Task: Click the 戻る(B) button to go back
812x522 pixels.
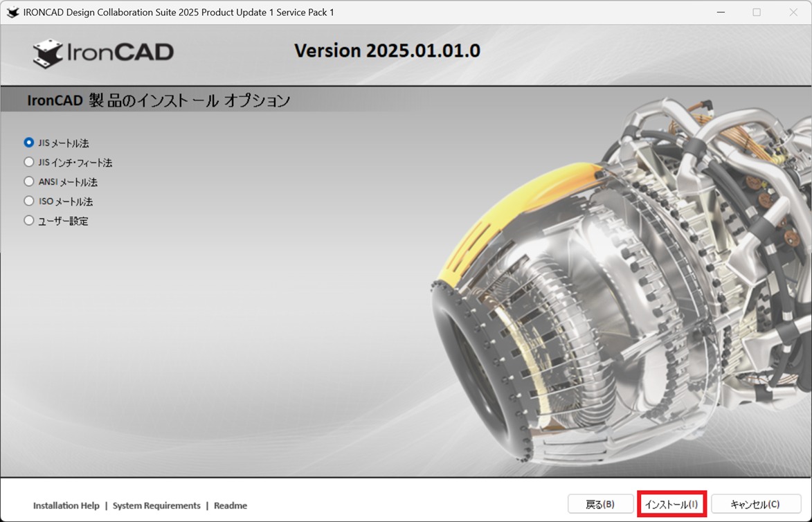Action: coord(601,505)
